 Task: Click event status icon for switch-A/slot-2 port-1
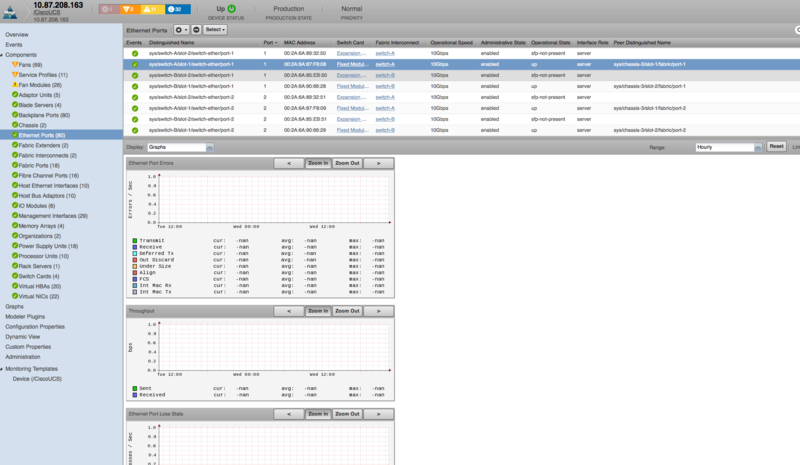coord(135,54)
